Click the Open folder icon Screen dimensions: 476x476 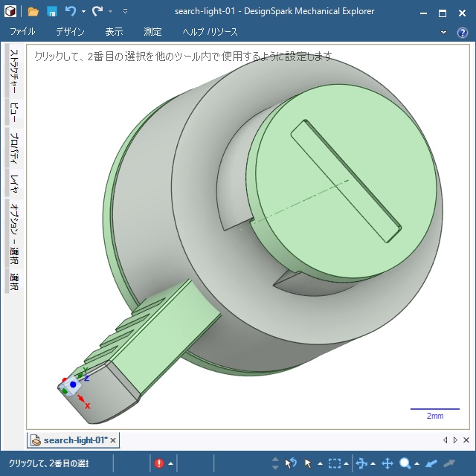pyautogui.click(x=33, y=11)
